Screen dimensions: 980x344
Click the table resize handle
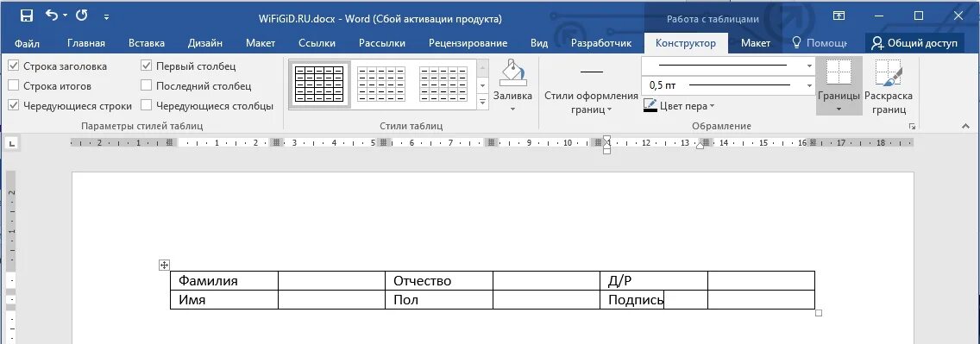click(819, 313)
